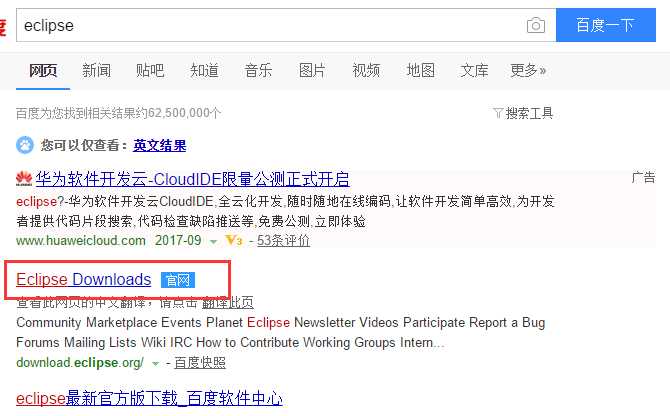
Task: Click the download.eclipse.org URL
Action: (80, 363)
